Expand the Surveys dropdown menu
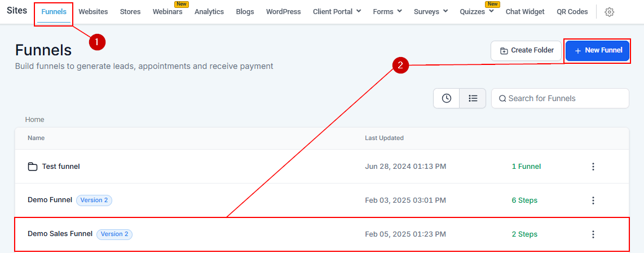This screenshot has width=644, height=253. [431, 12]
